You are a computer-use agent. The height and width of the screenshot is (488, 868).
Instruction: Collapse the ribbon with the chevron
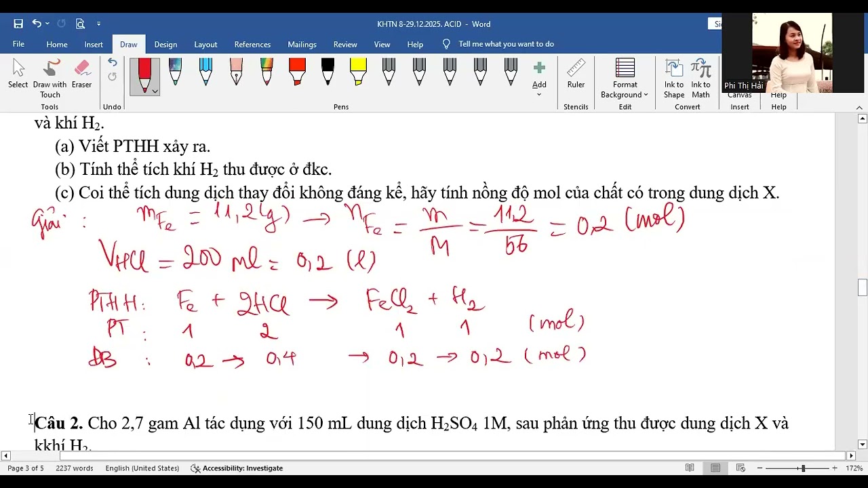[x=859, y=107]
